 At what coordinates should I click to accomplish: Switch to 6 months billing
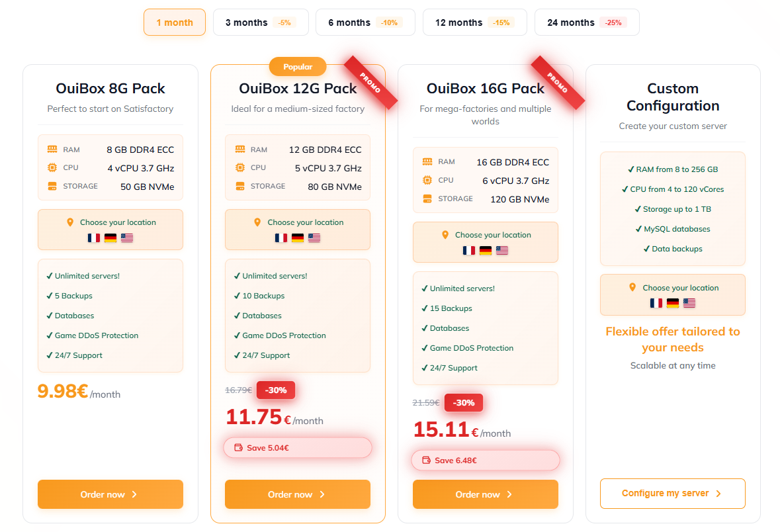click(365, 22)
